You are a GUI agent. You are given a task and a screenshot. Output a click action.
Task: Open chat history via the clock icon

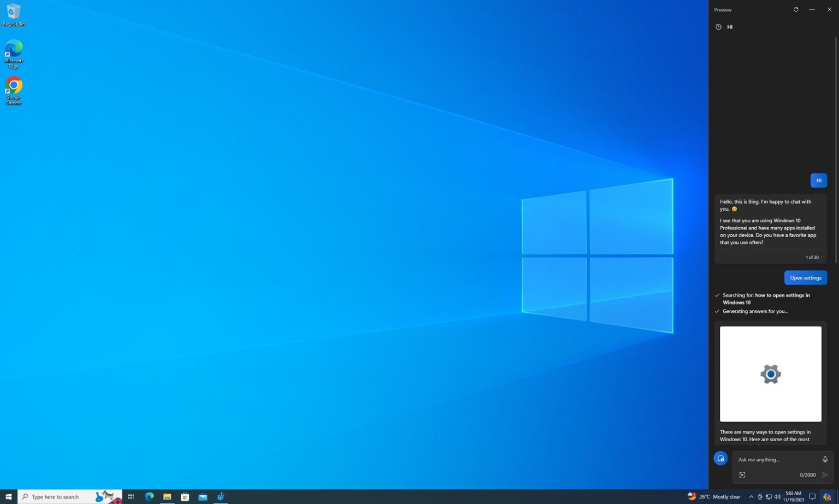pyautogui.click(x=718, y=26)
